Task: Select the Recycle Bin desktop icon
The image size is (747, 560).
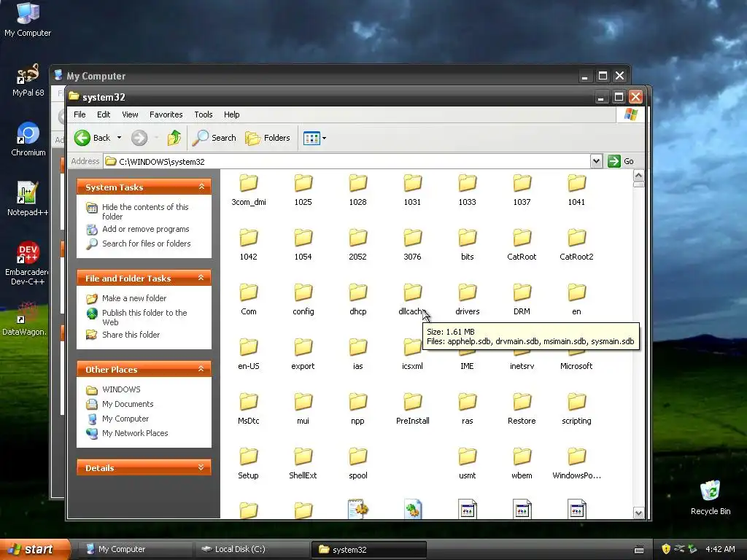Action: click(711, 497)
